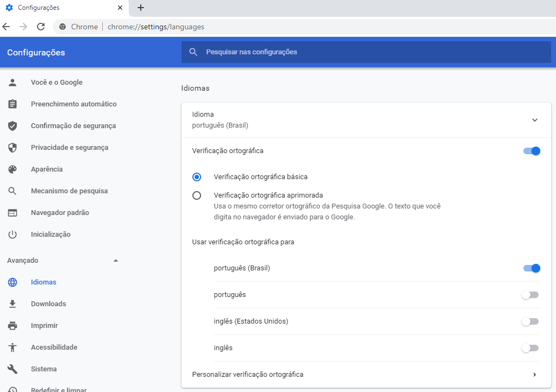Click the accessibility figure icon
Image resolution: width=556 pixels, height=392 pixels.
(x=13, y=347)
